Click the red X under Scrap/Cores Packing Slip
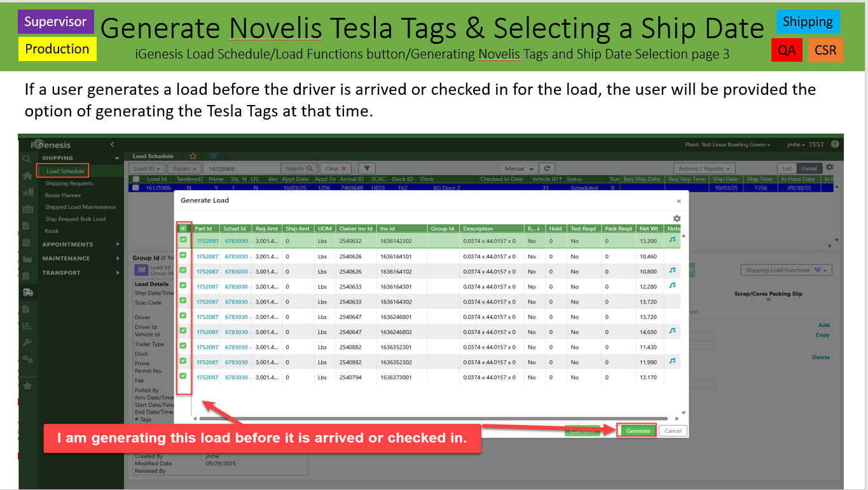The image size is (868, 490). (768, 300)
